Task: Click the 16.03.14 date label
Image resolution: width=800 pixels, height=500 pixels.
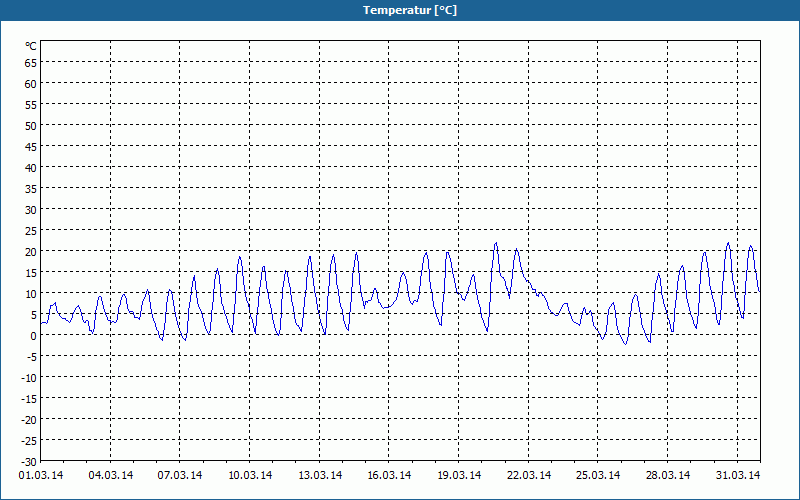Action: (389, 475)
